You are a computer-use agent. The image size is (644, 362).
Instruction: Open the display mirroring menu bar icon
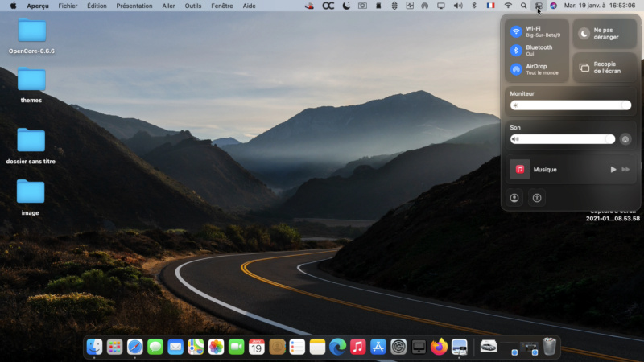pyautogui.click(x=440, y=6)
